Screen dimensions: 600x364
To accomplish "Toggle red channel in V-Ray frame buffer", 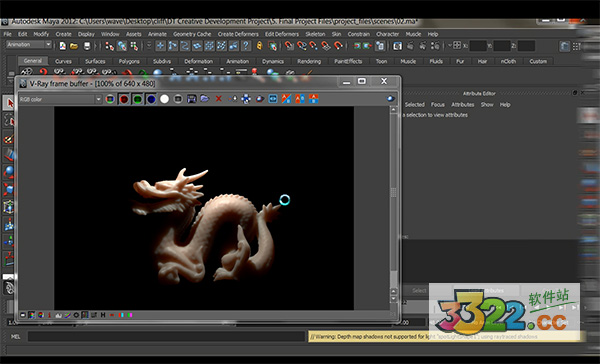I will [124, 99].
